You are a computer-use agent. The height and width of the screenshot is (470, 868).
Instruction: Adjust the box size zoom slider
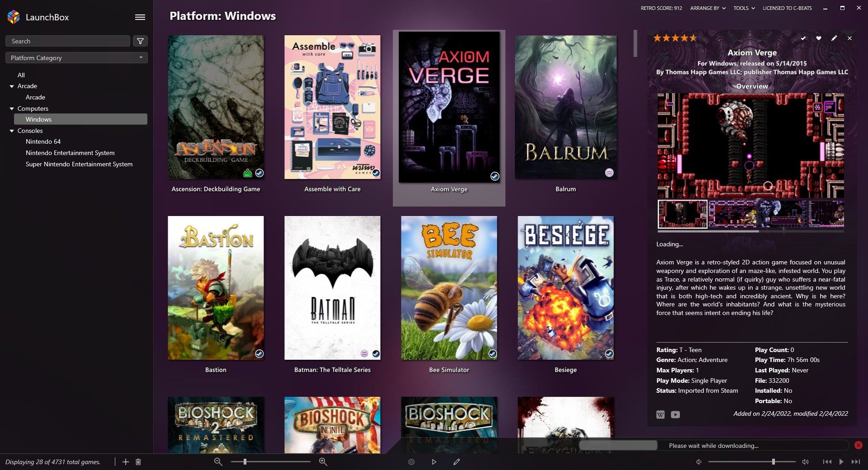[x=270, y=462]
